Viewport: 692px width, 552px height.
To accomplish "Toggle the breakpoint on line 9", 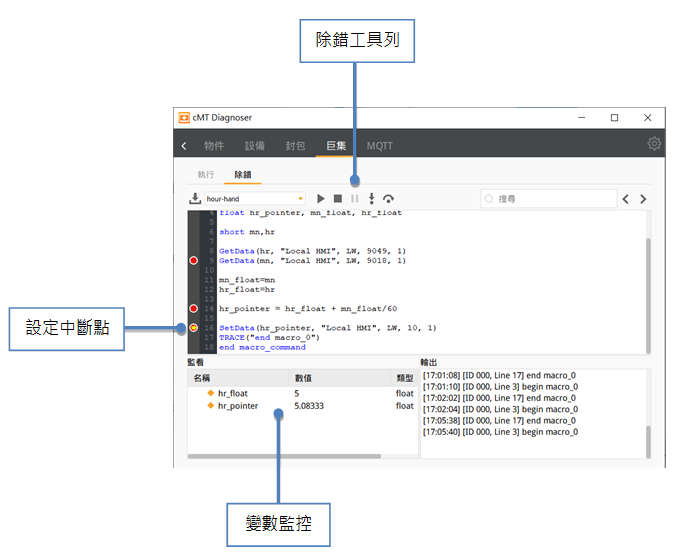I will pyautogui.click(x=194, y=261).
